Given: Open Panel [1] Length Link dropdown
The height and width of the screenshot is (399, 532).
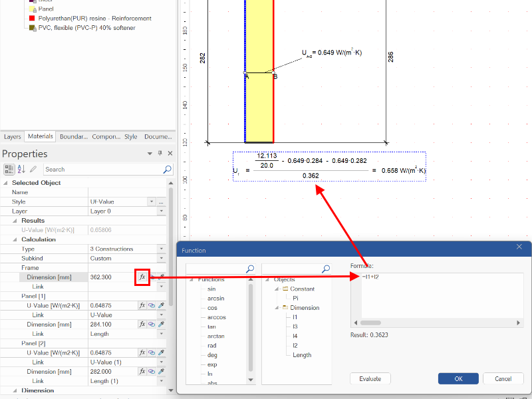Looking at the screenshot, I should click(162, 334).
